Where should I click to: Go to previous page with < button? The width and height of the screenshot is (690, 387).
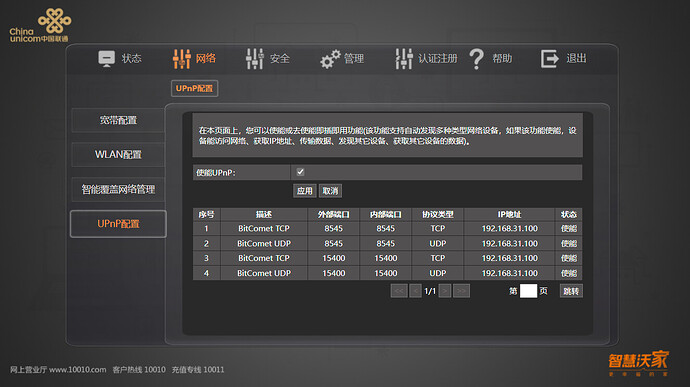(x=415, y=291)
